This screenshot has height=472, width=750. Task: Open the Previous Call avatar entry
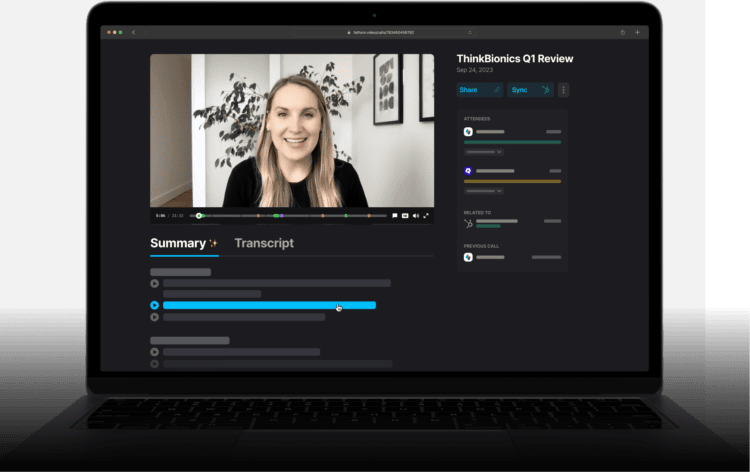tap(468, 257)
